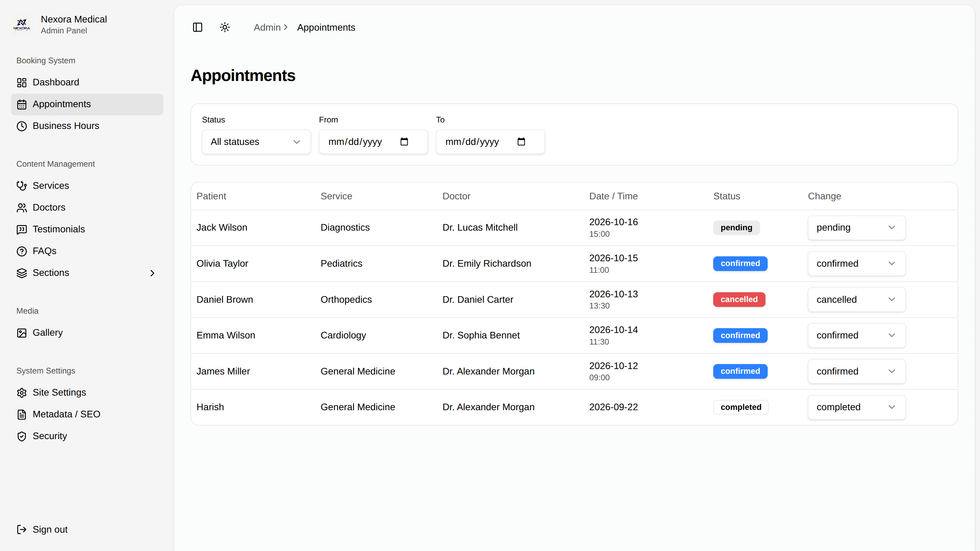Open the All statuses filter dropdown
This screenshot has width=980, height=551.
click(x=257, y=142)
